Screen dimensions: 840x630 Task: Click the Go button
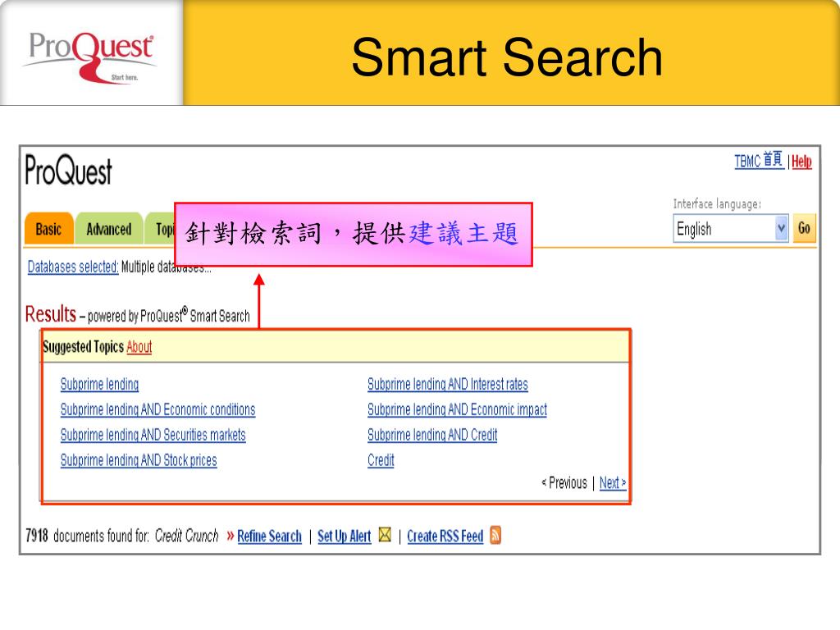pyautogui.click(x=804, y=229)
